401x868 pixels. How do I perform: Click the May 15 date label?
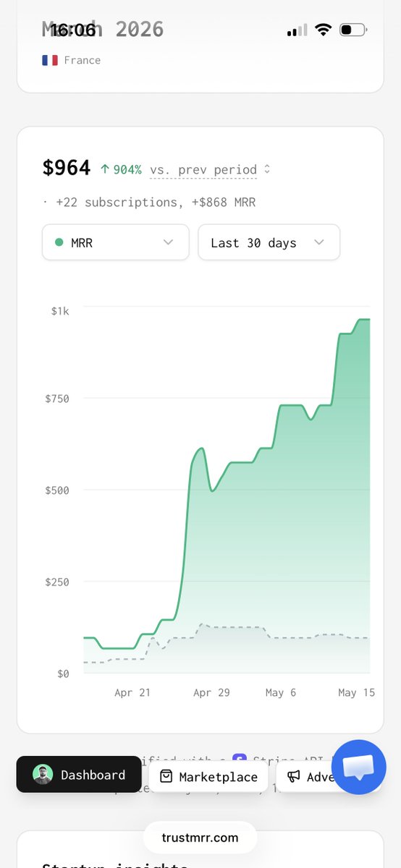pos(357,692)
